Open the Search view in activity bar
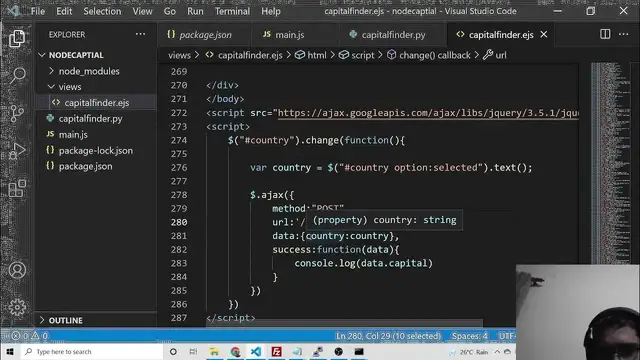This screenshot has height=360, width=640. (x=17, y=75)
